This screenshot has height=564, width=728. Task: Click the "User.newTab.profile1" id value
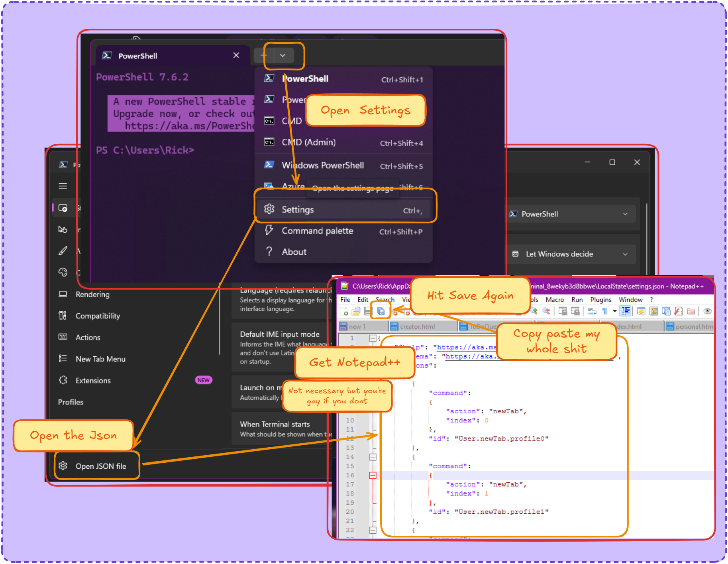[501, 512]
